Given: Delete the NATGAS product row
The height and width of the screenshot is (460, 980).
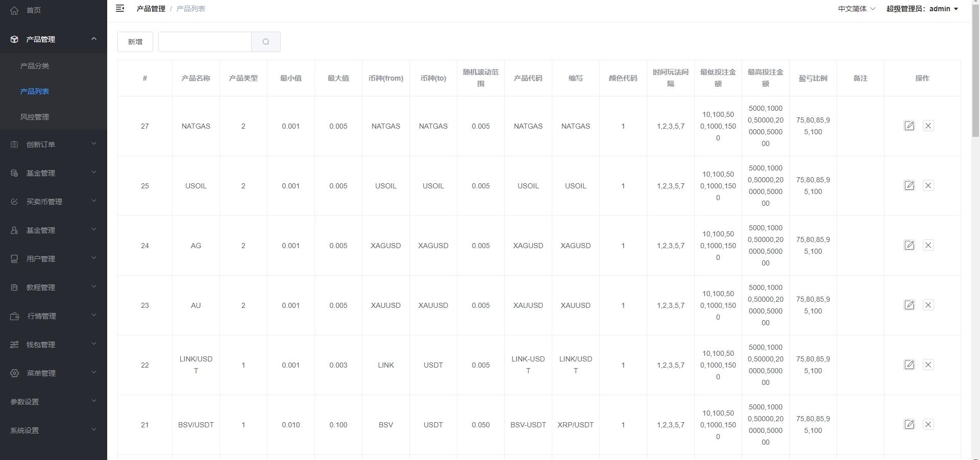Looking at the screenshot, I should [928, 126].
